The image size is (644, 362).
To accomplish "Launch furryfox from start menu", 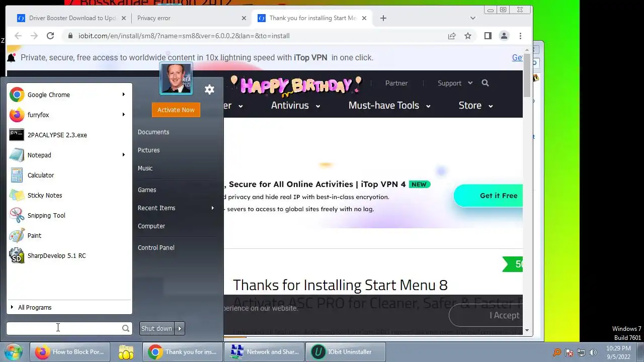I will (69, 115).
